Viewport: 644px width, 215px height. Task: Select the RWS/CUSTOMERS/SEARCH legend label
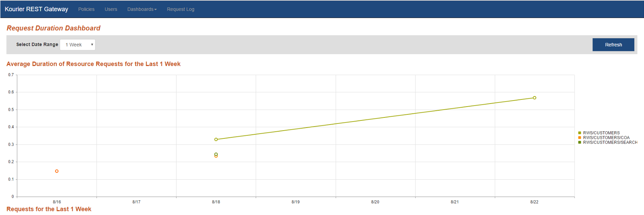point(610,142)
